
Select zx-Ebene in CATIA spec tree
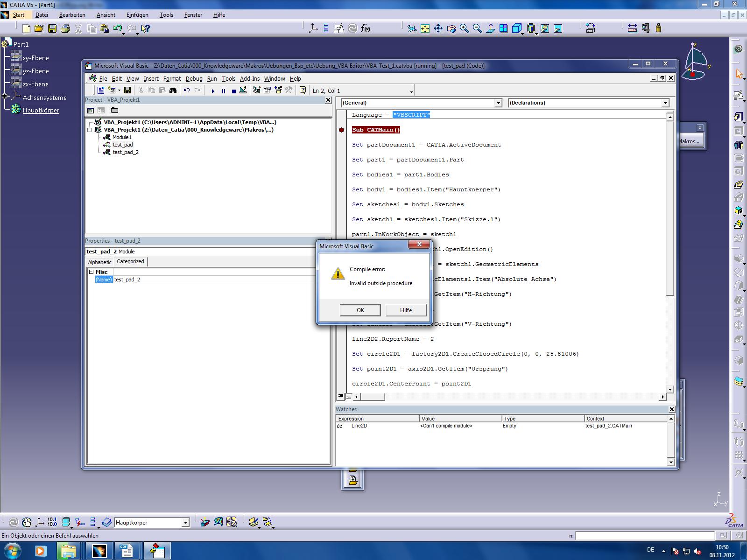tap(35, 84)
